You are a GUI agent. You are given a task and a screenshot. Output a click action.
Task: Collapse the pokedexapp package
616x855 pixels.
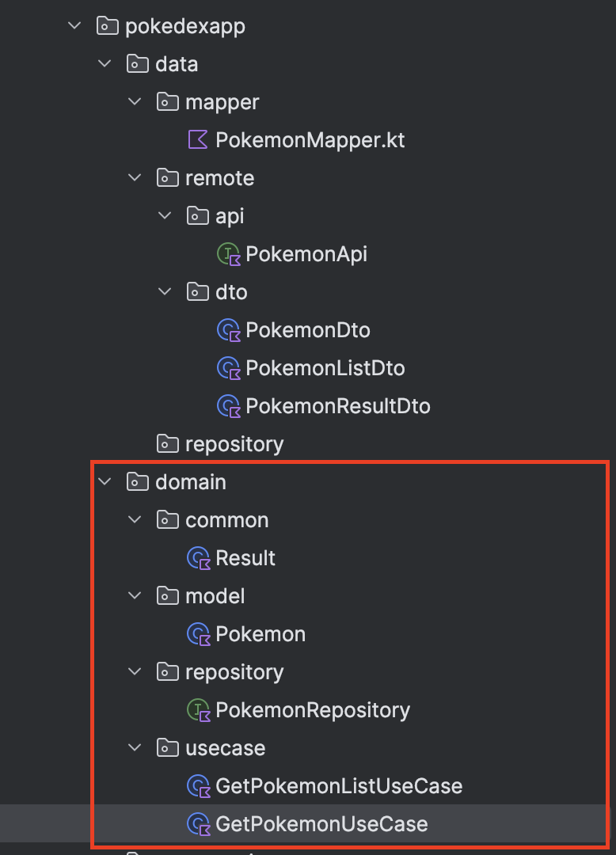74,26
